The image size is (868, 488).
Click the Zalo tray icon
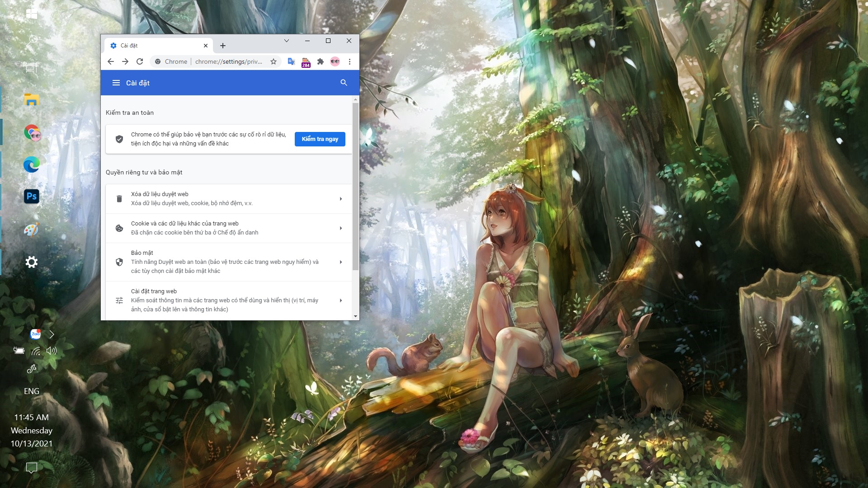pos(35,334)
